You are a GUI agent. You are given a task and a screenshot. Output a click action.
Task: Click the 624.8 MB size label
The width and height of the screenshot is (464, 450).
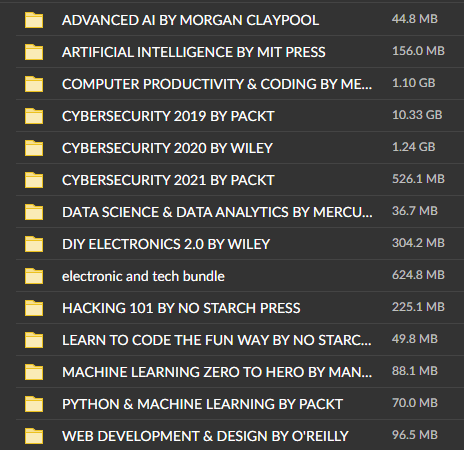[x=418, y=275]
